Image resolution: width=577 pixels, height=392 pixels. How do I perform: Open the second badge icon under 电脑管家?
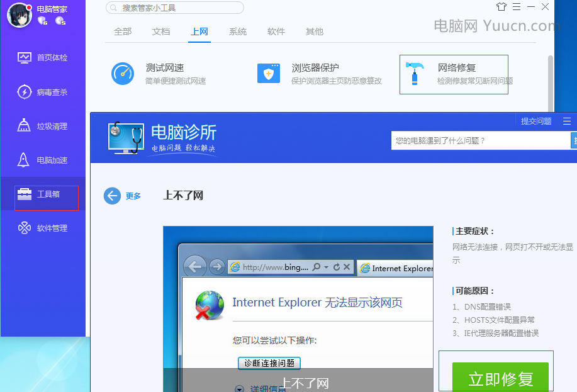60,20
